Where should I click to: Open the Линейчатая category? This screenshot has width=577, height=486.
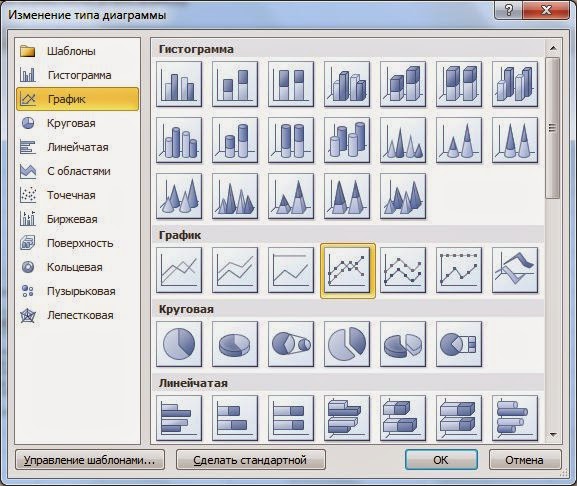tap(78, 147)
